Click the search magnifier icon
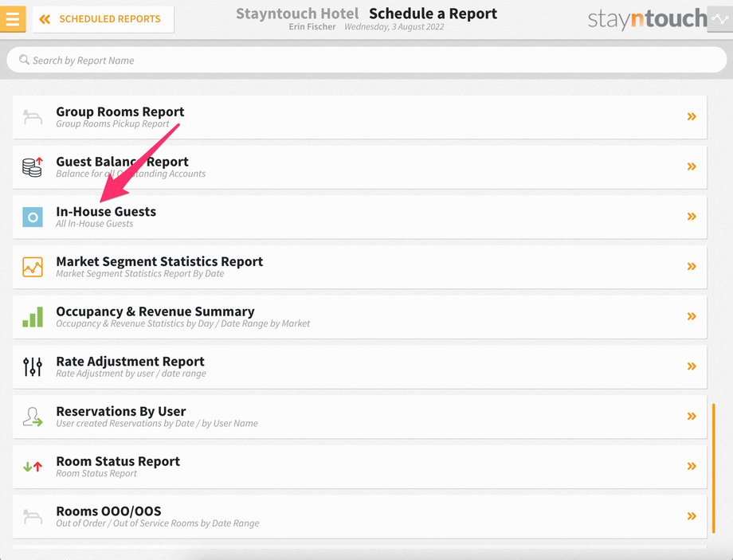This screenshot has height=560, width=733. click(x=24, y=60)
